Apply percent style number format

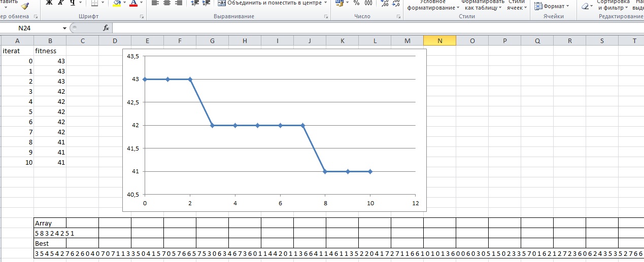[x=356, y=3]
